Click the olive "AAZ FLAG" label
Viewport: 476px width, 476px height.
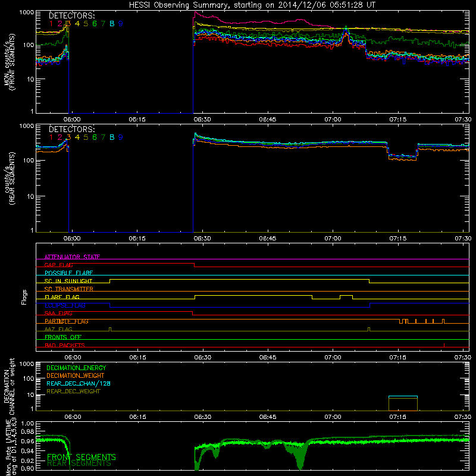coord(58,329)
